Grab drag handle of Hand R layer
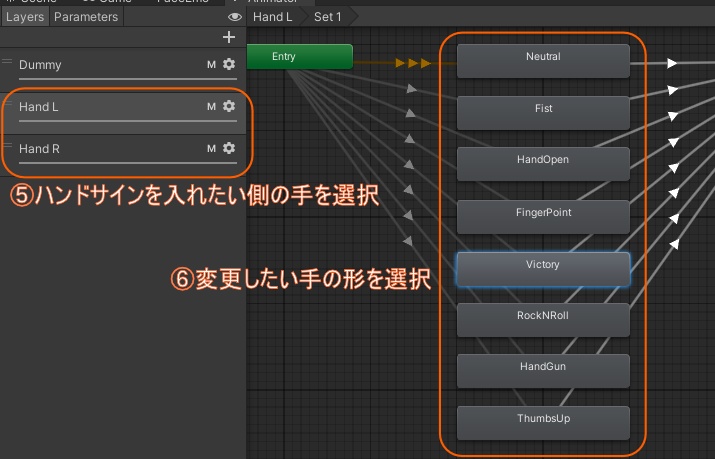Image resolution: width=715 pixels, height=459 pixels. 7,145
